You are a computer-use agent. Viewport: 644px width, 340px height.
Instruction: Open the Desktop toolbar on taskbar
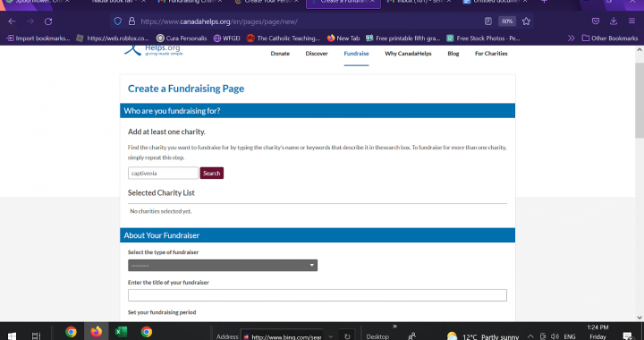(x=377, y=336)
